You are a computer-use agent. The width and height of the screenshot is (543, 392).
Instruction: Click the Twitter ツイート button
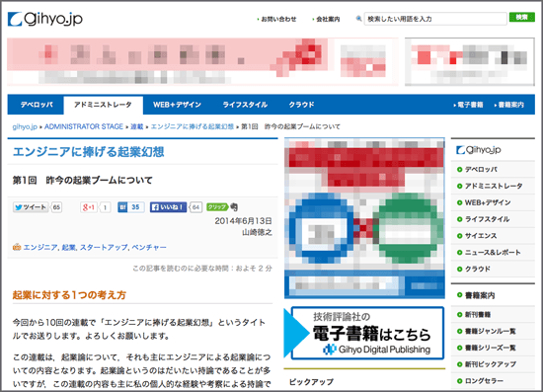pyautogui.click(x=31, y=207)
